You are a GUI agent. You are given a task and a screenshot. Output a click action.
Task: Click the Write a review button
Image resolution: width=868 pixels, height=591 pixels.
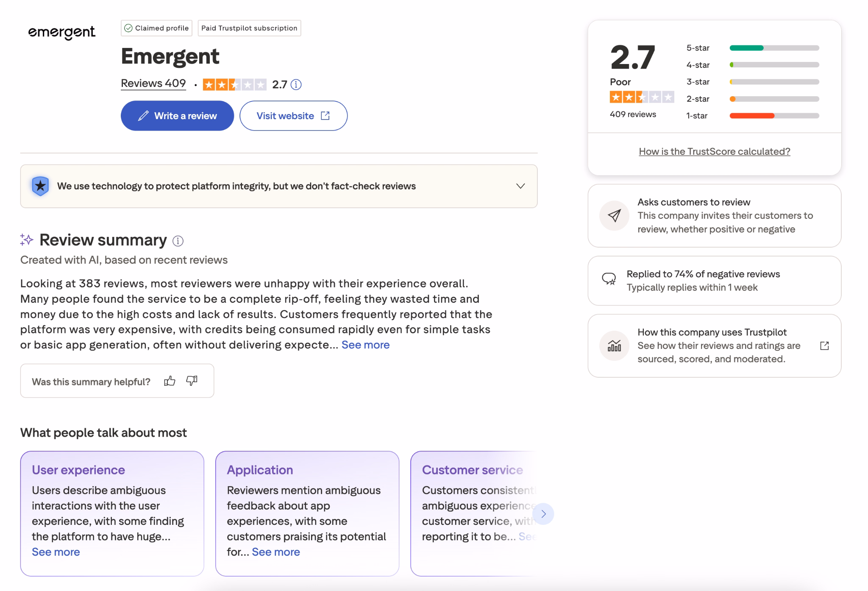click(177, 116)
